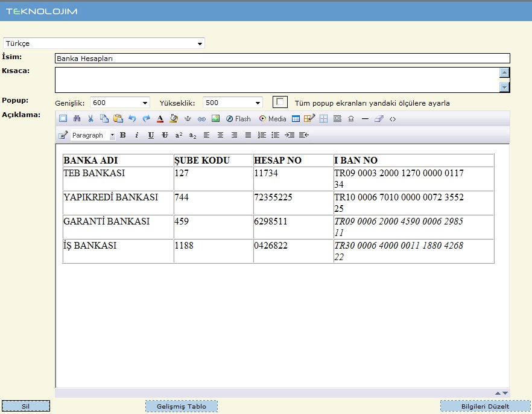Click the şube kodu '1188' cell
The image size is (532, 414).
click(x=214, y=251)
